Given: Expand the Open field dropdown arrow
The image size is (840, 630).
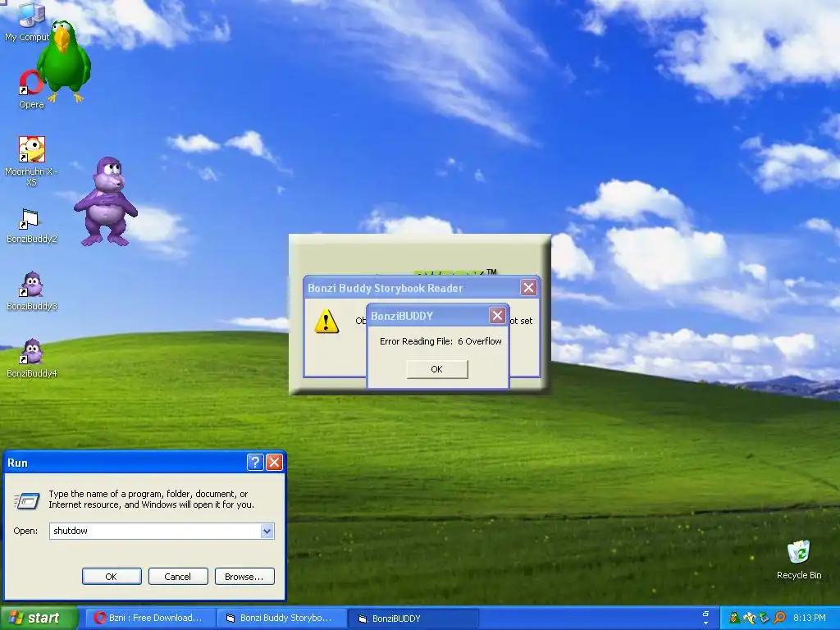Looking at the screenshot, I should click(267, 531).
